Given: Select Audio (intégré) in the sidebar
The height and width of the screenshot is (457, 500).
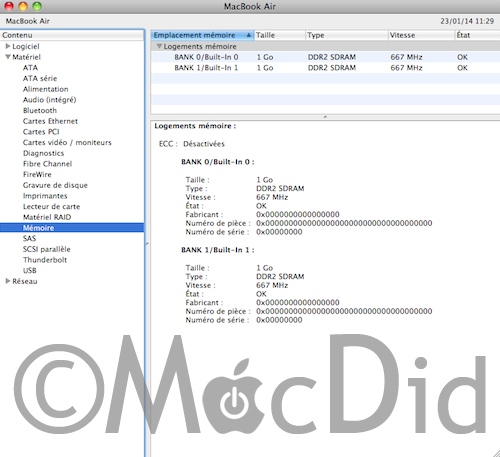Looking at the screenshot, I should click(x=49, y=100).
